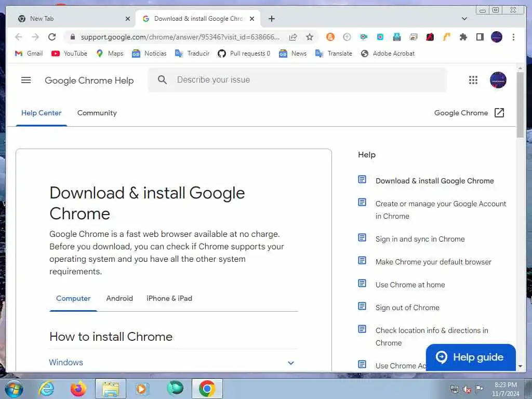The width and height of the screenshot is (532, 399).
Task: Select the Computer tab
Action: point(73,299)
